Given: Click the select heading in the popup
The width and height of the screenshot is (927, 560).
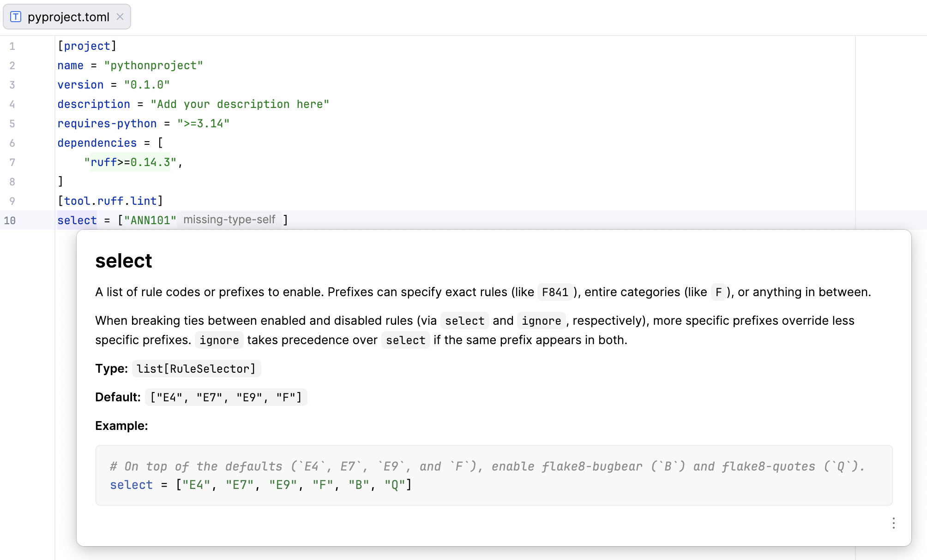Looking at the screenshot, I should point(123,261).
